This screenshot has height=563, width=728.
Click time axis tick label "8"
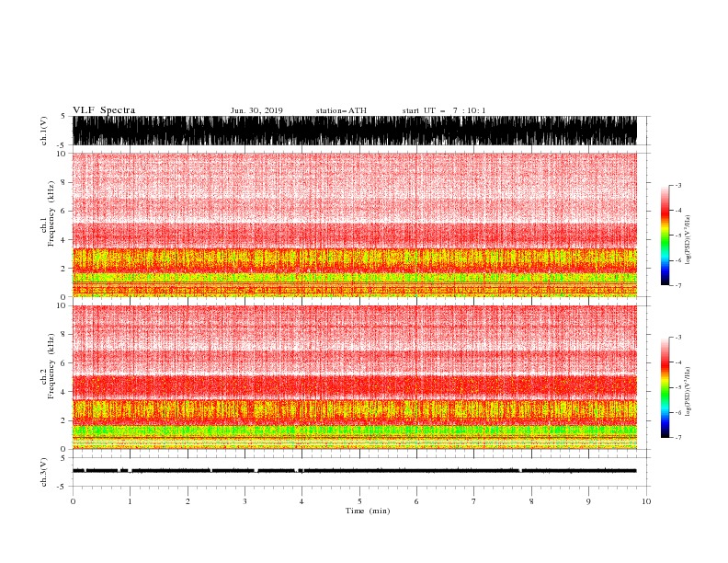point(531,501)
